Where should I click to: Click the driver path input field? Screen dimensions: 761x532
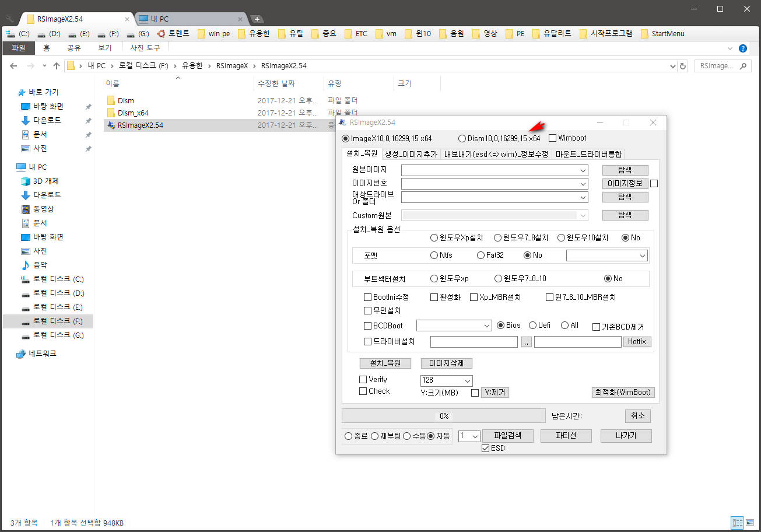point(474,342)
